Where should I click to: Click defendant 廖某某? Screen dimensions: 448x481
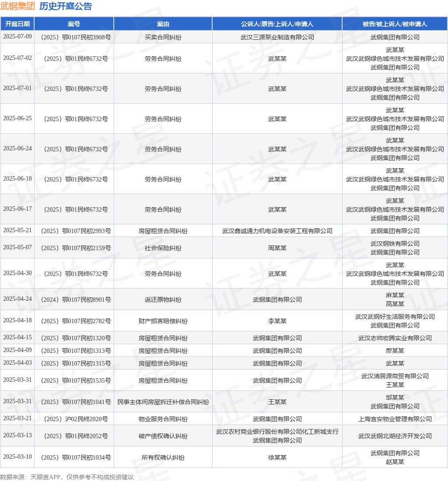pos(395,351)
